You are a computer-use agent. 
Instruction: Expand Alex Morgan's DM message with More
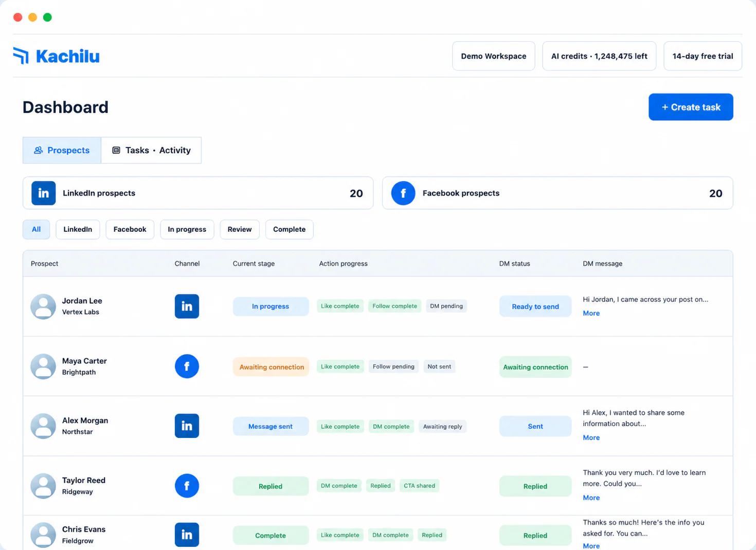(x=591, y=437)
